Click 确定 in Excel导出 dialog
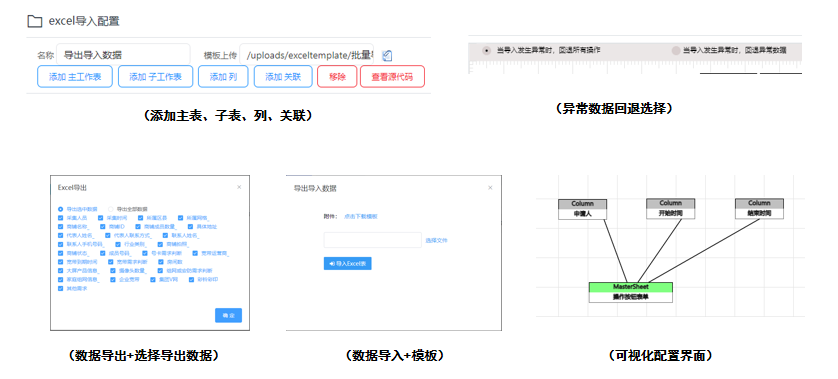 point(229,315)
